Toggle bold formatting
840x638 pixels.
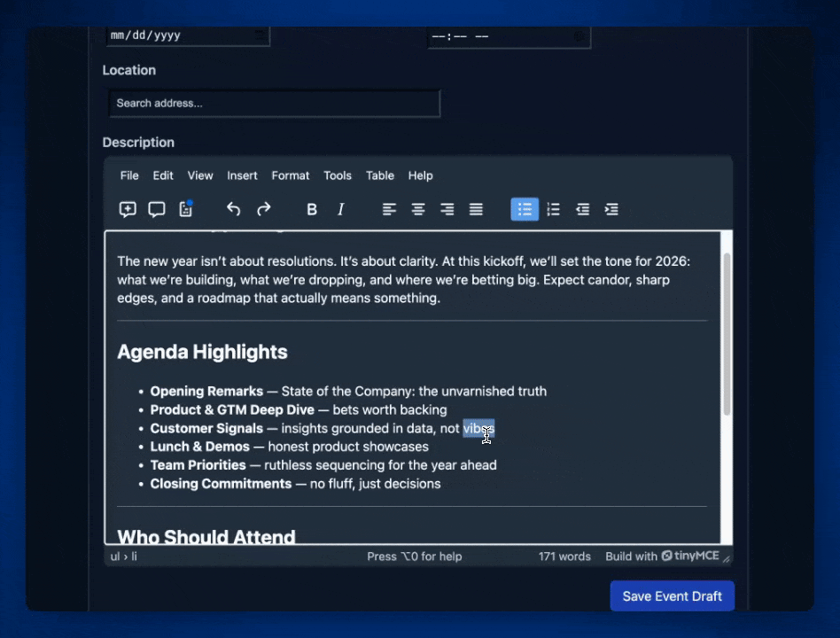pos(312,209)
